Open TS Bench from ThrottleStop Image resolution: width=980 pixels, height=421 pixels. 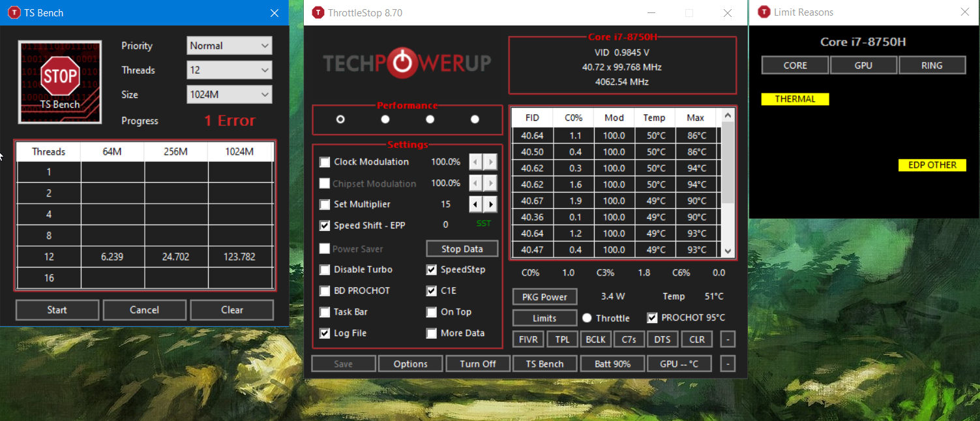[545, 364]
